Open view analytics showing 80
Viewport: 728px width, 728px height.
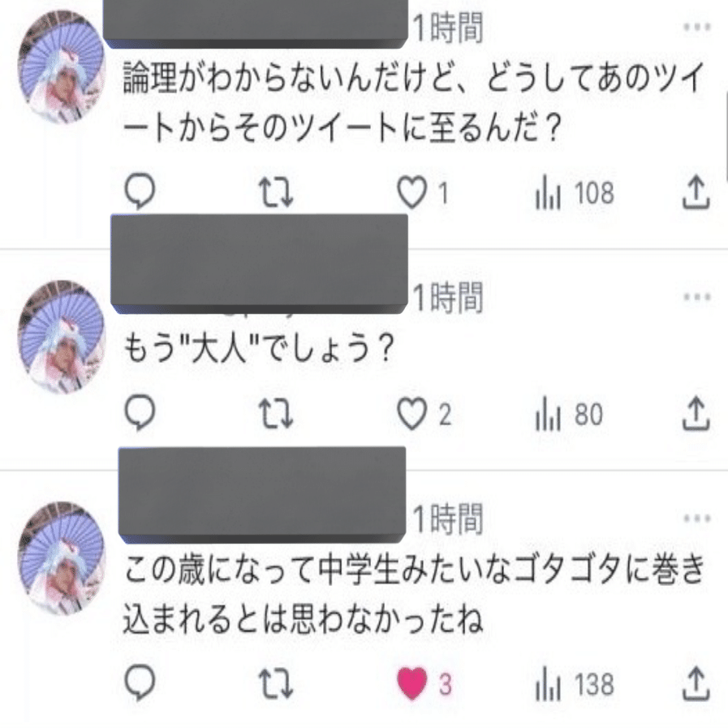pyautogui.click(x=570, y=415)
